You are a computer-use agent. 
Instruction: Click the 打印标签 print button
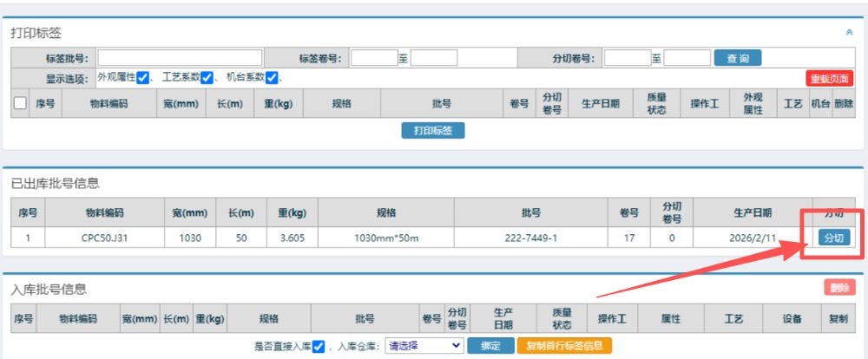pyautogui.click(x=433, y=130)
